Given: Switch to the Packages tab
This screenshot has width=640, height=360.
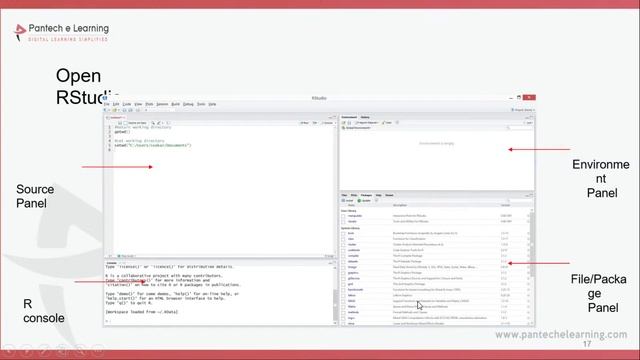Looking at the screenshot, I should click(366, 195).
